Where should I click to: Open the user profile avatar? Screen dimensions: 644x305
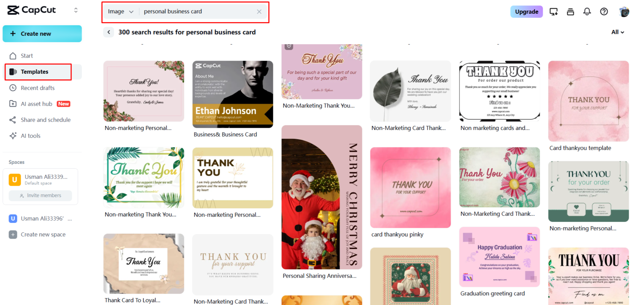[x=624, y=12]
